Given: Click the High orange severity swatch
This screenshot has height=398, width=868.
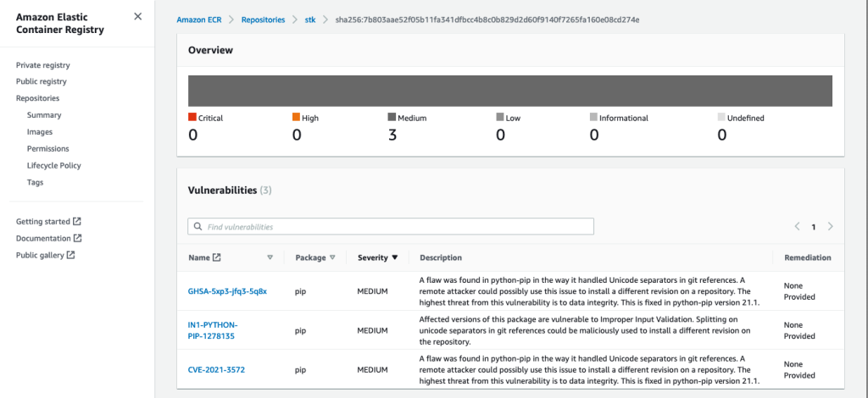Looking at the screenshot, I should (x=296, y=117).
